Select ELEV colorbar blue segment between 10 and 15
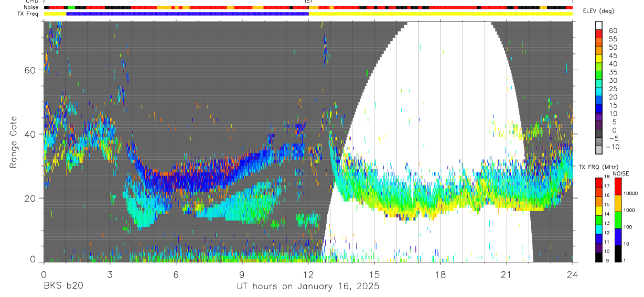Viewport: 644px width, 297px height. 599,109
